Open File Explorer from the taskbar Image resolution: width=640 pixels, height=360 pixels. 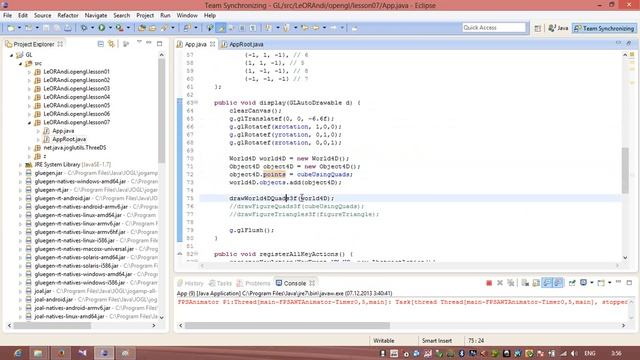38,353
